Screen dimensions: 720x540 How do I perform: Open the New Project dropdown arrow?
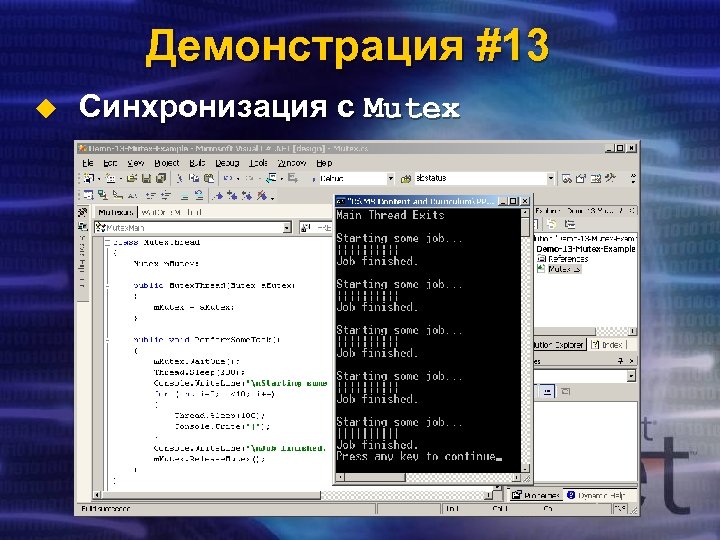pyautogui.click(x=99, y=179)
